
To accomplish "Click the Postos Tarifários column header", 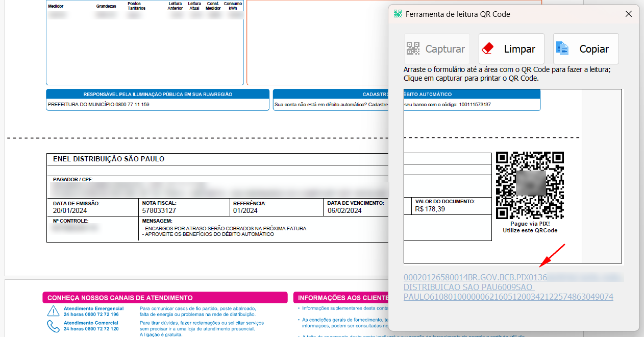I will pos(136,6).
